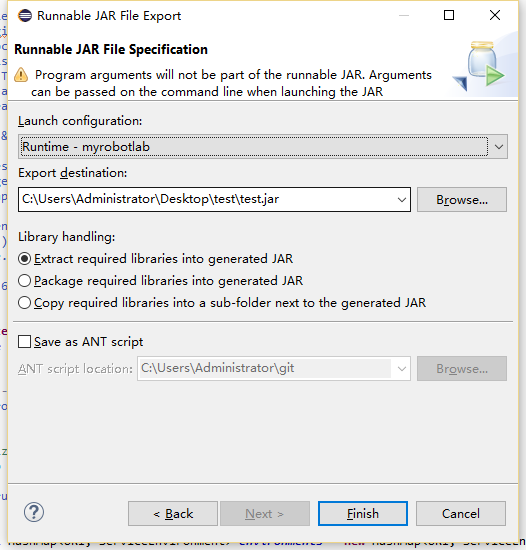
Task: Click the help question mark icon
Action: tap(34, 512)
